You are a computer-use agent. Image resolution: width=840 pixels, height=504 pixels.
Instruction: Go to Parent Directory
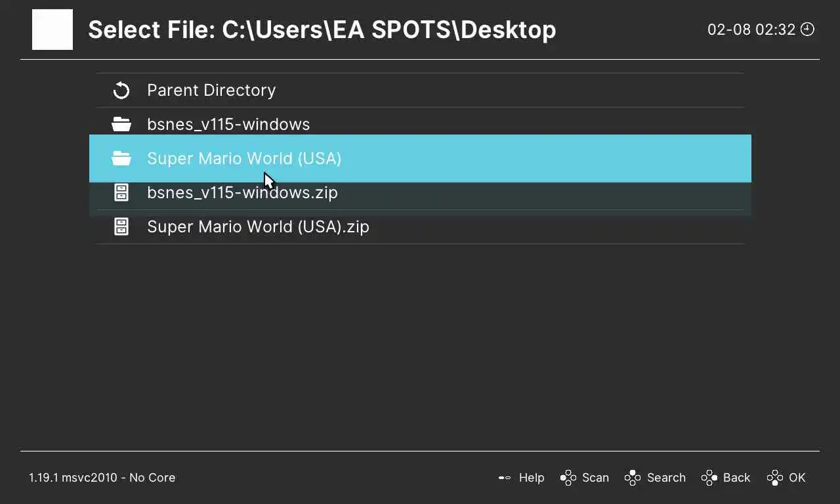420,91
